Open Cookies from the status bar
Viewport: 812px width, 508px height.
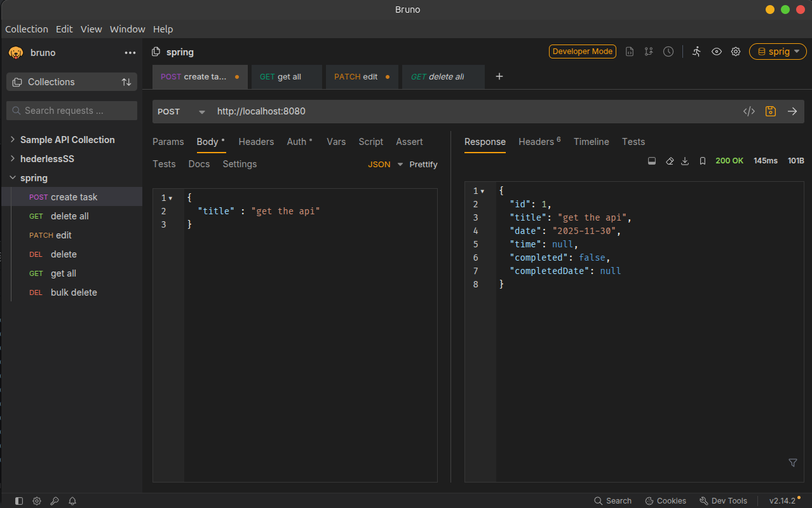click(666, 501)
